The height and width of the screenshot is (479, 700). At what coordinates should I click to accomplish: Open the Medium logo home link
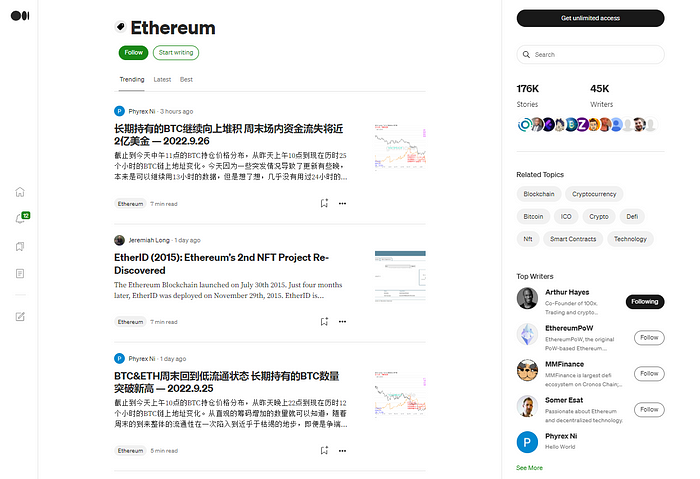click(x=20, y=16)
